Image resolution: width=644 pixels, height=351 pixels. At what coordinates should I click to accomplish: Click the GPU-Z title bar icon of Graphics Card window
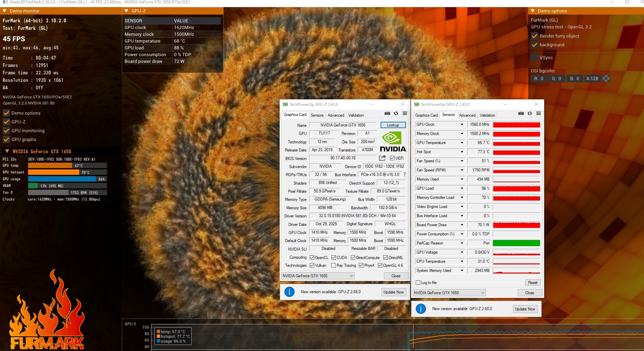tap(285, 104)
